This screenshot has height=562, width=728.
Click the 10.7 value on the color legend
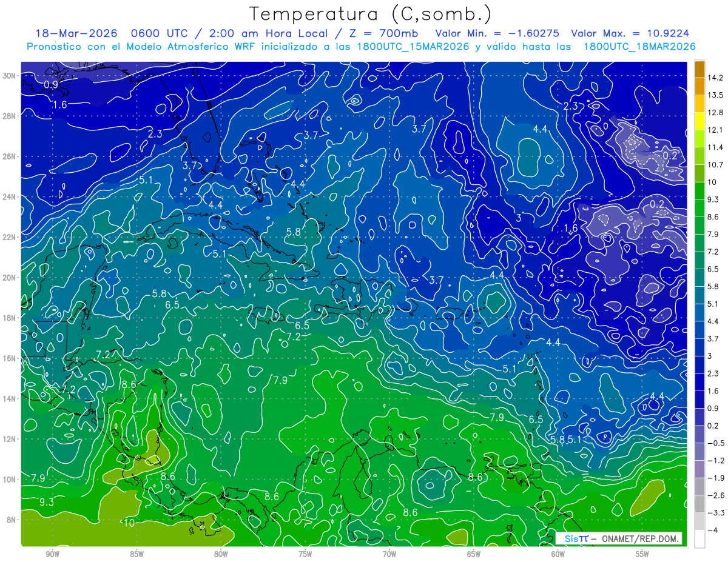tap(715, 164)
